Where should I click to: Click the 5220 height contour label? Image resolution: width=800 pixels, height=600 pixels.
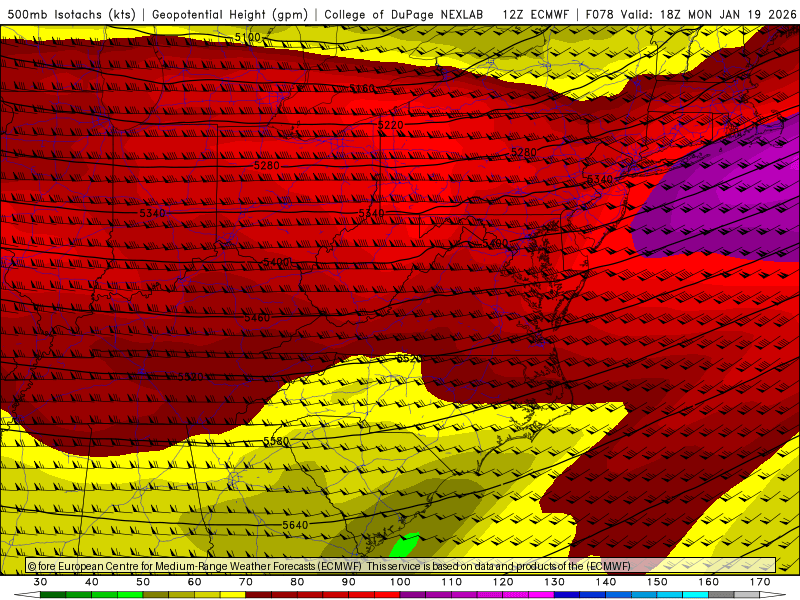coord(391,125)
